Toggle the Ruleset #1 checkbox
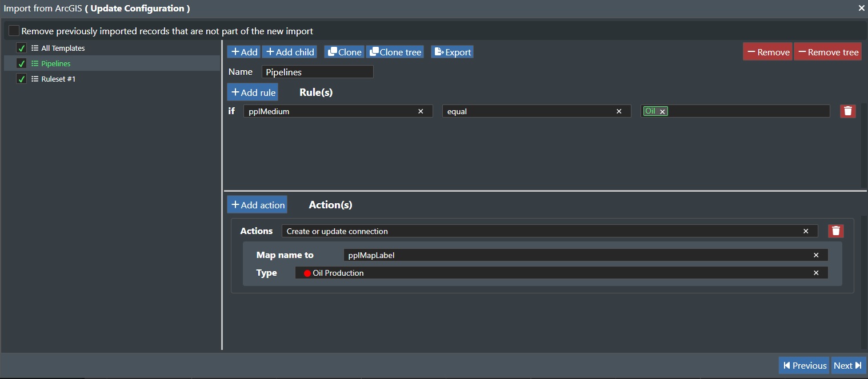This screenshot has height=379, width=868. pyautogui.click(x=22, y=79)
